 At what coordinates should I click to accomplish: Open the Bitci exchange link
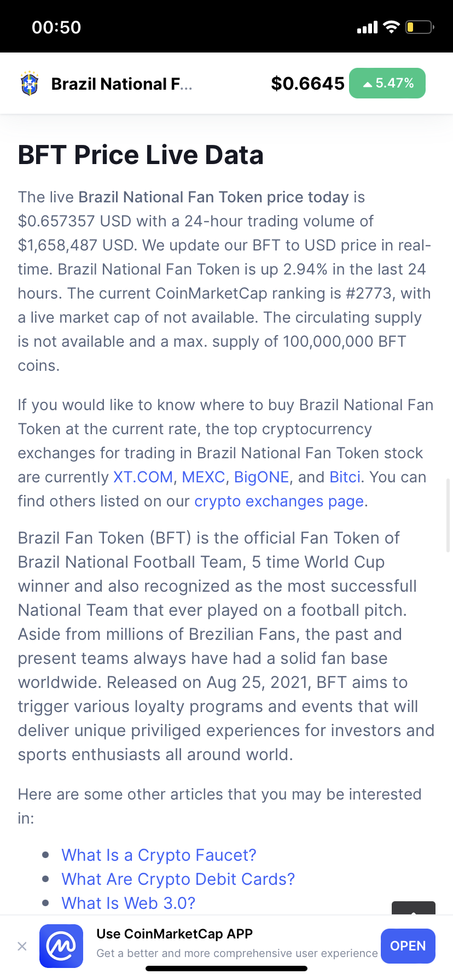[x=345, y=477]
